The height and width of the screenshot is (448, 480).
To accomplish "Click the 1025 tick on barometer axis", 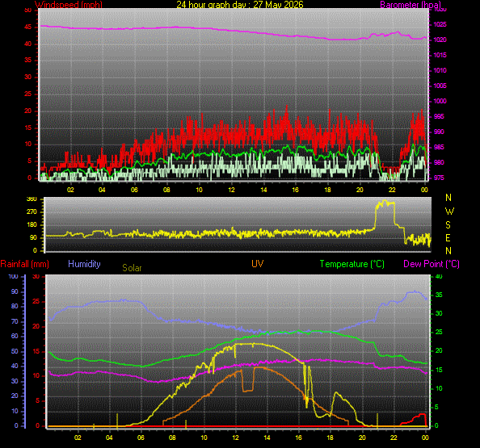I will pos(440,24).
